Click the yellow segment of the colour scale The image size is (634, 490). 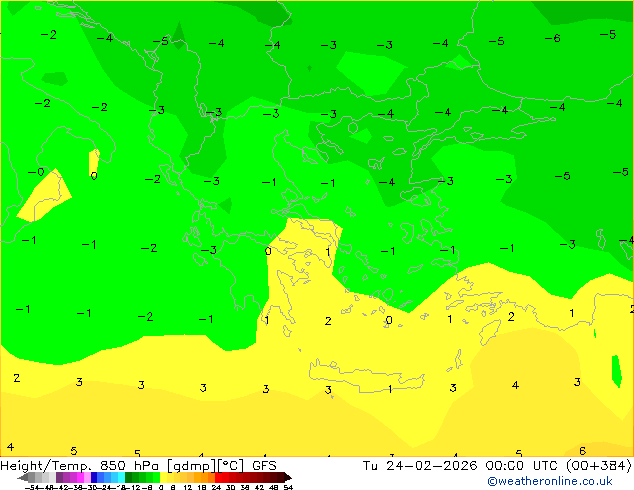(163, 477)
